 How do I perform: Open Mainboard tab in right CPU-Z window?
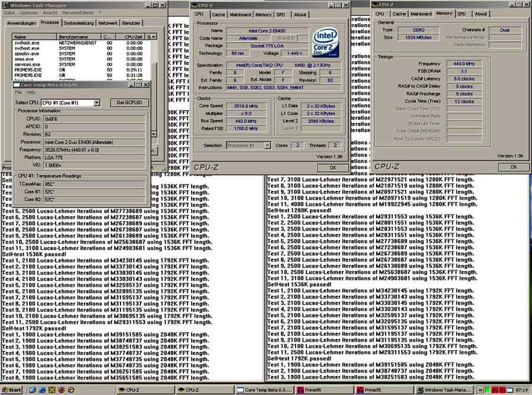(x=421, y=14)
